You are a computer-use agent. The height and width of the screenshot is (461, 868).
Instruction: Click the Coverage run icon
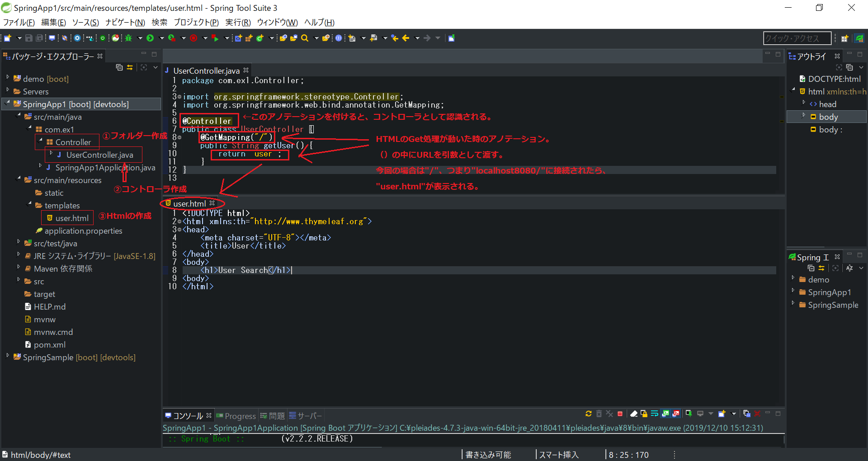172,38
